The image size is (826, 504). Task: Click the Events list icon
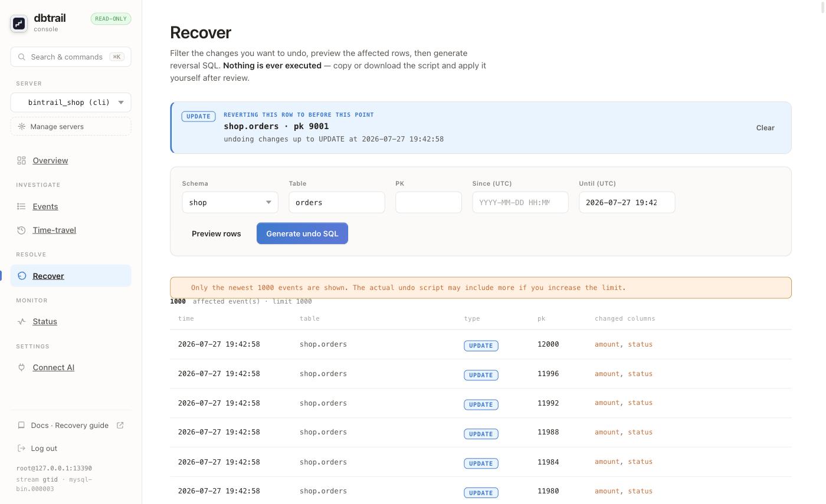coord(21,206)
